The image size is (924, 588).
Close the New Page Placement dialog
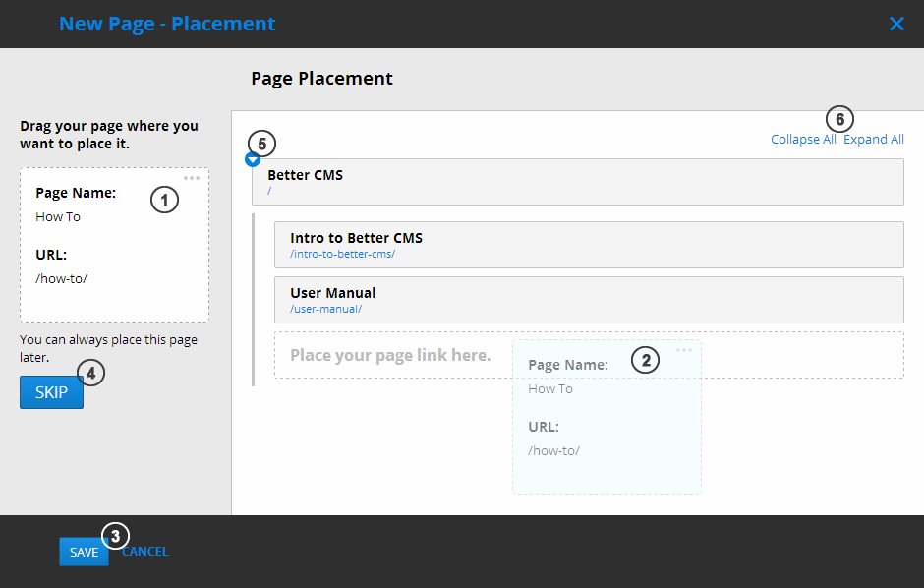tap(896, 24)
